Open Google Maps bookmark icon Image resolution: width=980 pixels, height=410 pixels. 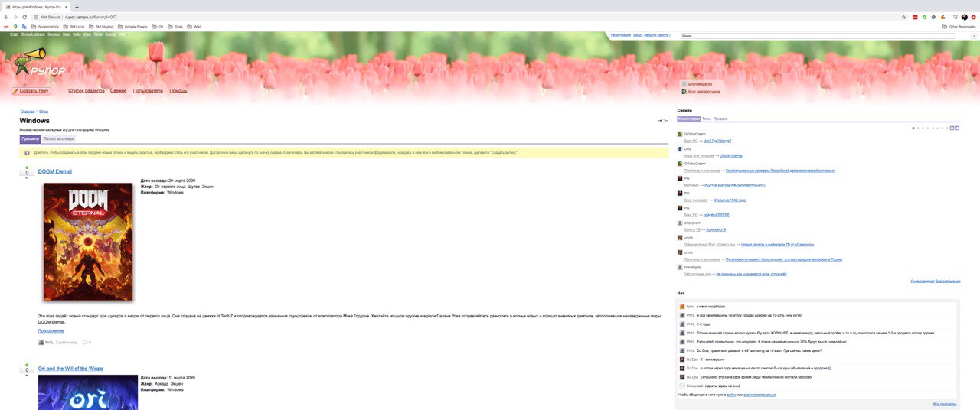[15, 26]
